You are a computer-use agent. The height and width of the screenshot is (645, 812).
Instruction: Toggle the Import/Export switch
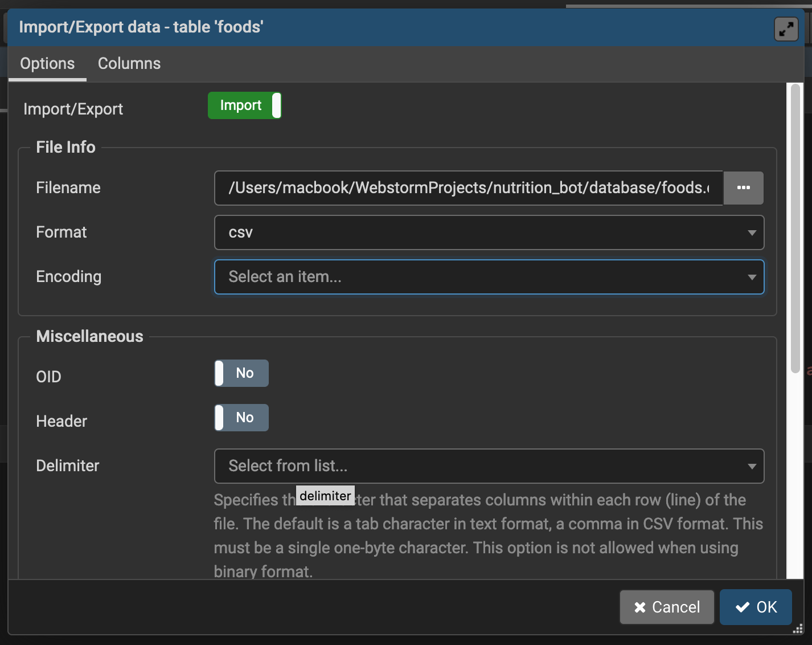(x=244, y=106)
